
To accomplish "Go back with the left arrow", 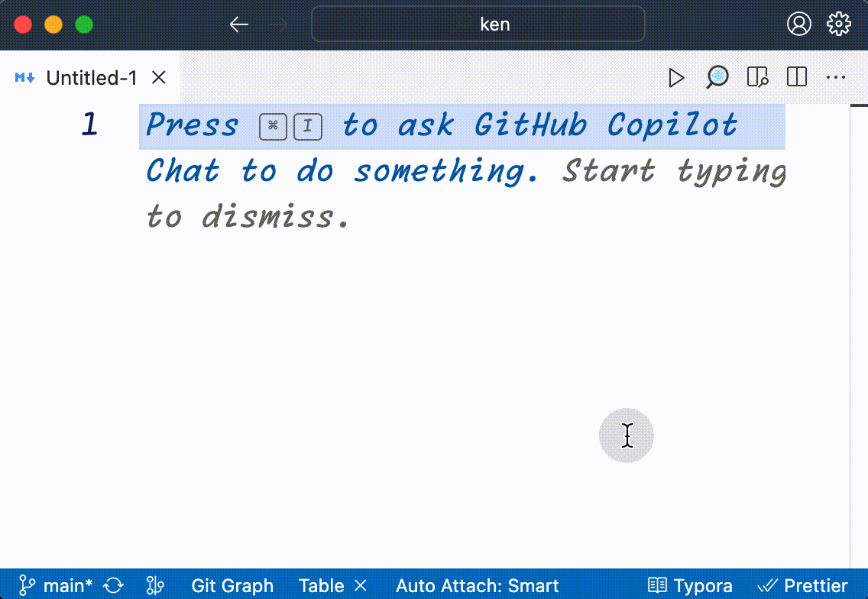I will coord(238,24).
